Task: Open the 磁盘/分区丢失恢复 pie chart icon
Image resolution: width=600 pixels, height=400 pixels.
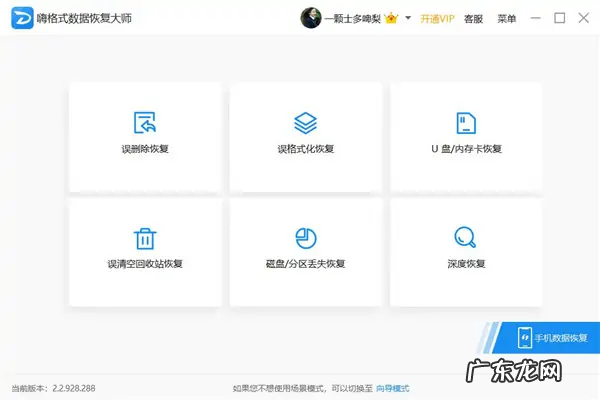Action: [305, 238]
